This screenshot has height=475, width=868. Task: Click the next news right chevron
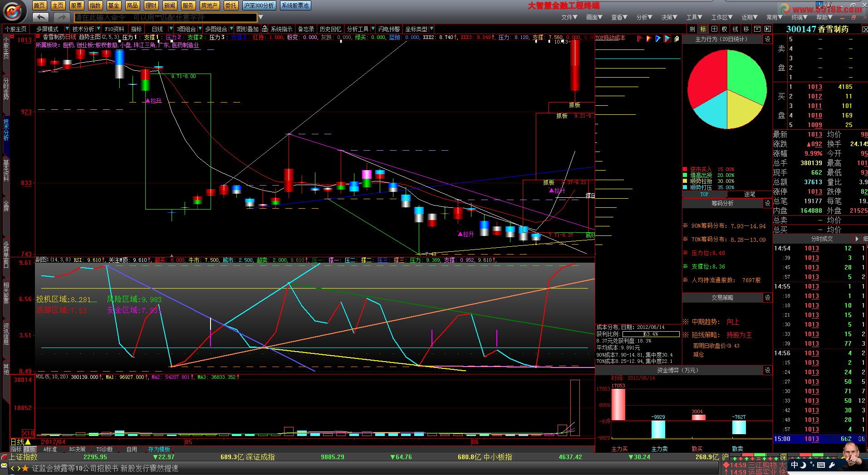[x=19, y=468]
